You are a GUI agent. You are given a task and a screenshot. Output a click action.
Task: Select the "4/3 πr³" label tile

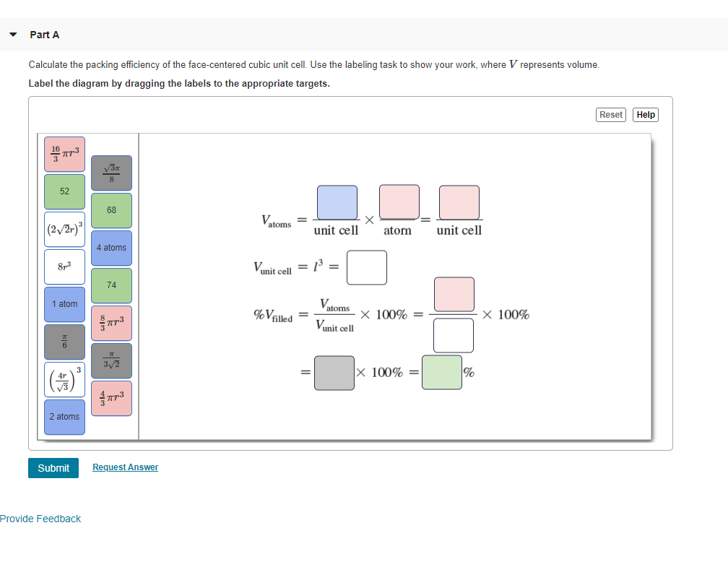click(111, 398)
